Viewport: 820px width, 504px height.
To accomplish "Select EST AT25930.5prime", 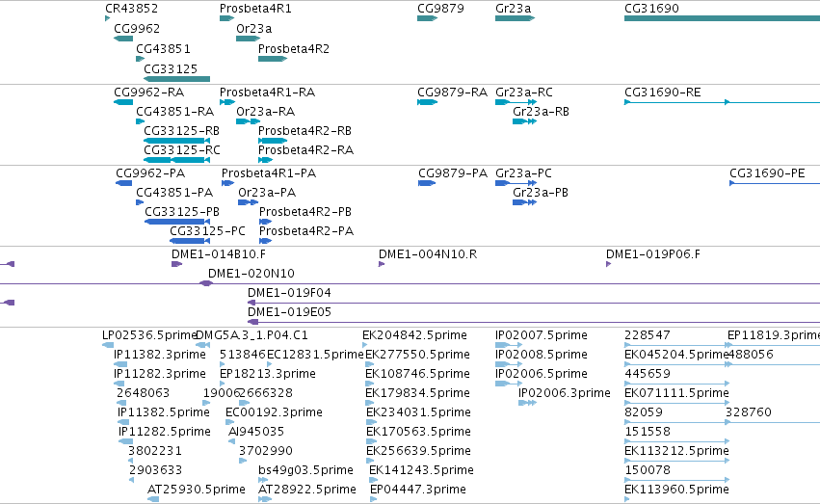I will [x=197, y=490].
